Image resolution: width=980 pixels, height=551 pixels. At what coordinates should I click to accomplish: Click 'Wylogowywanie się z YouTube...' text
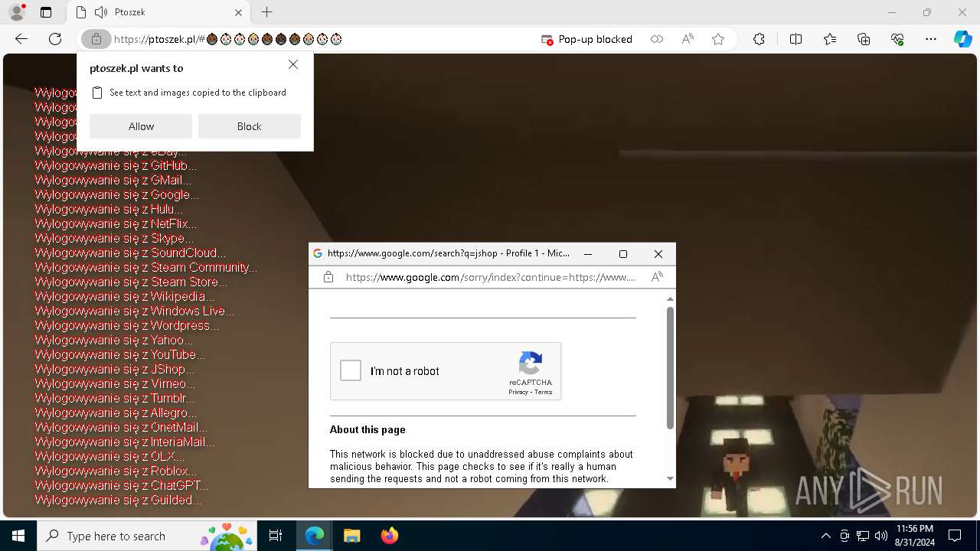pyautogui.click(x=120, y=354)
